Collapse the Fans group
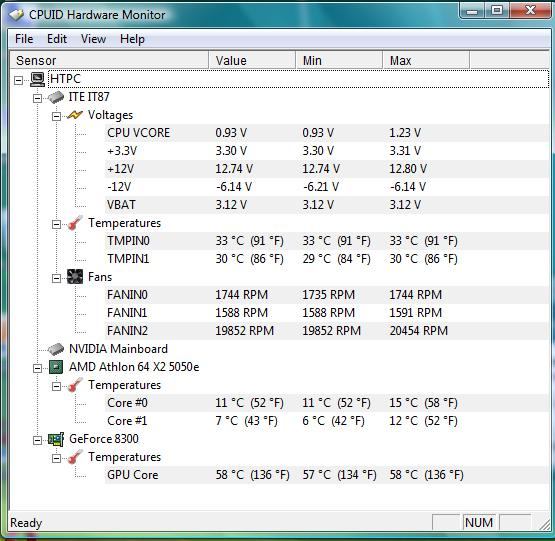 pos(56,278)
